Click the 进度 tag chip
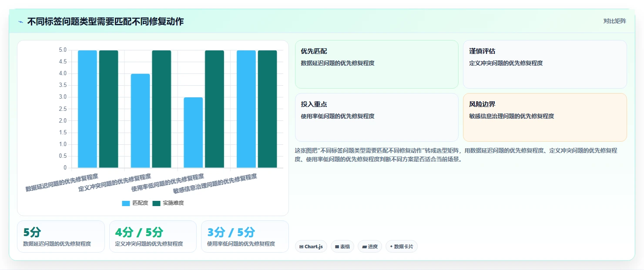 click(370, 247)
